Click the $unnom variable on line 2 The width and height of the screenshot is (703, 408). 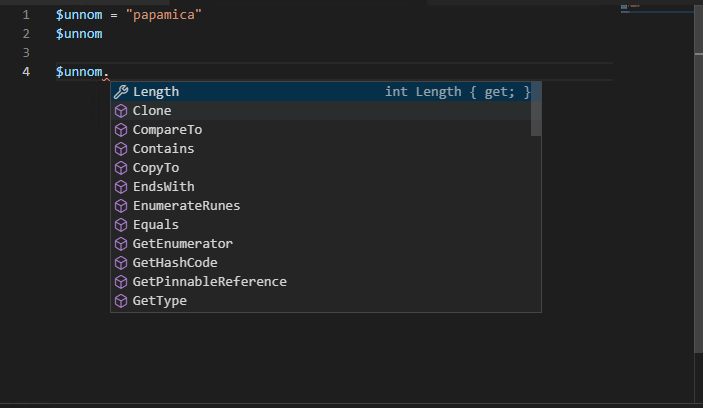[79, 34]
